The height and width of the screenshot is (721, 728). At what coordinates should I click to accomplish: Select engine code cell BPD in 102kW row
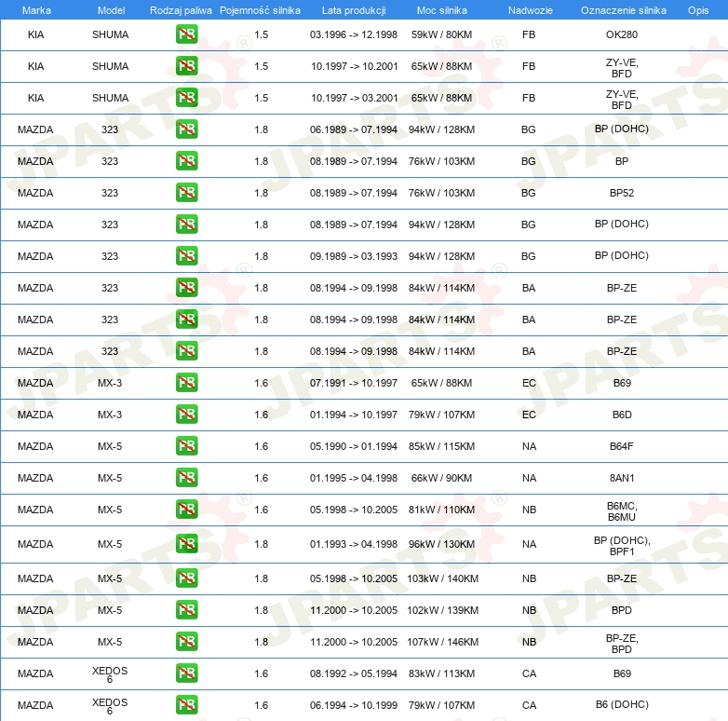click(x=622, y=610)
